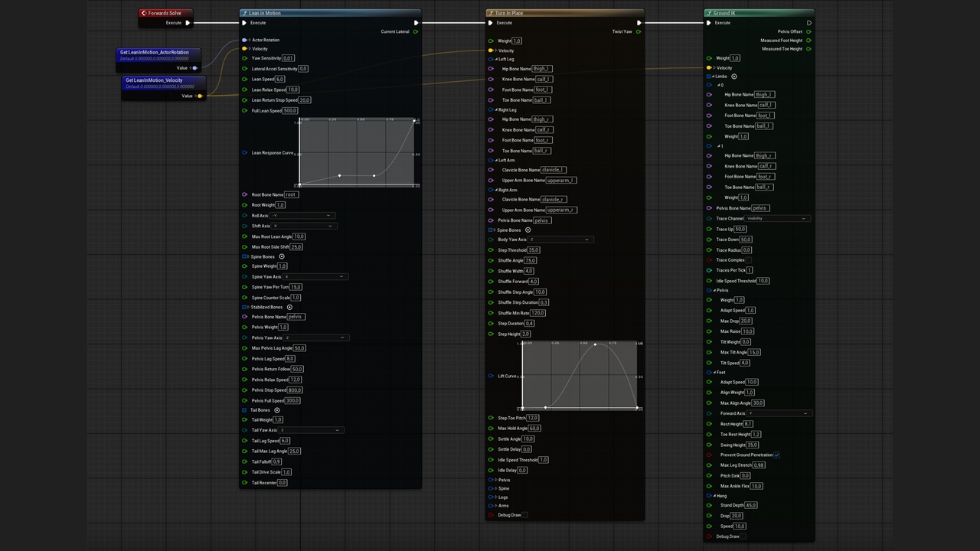
Task: Click the add-element icon beside Tail Bones
Action: point(277,410)
